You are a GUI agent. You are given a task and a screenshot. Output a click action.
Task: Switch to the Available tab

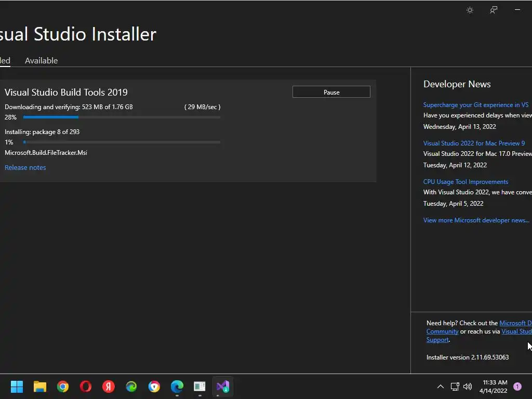pyautogui.click(x=42, y=60)
